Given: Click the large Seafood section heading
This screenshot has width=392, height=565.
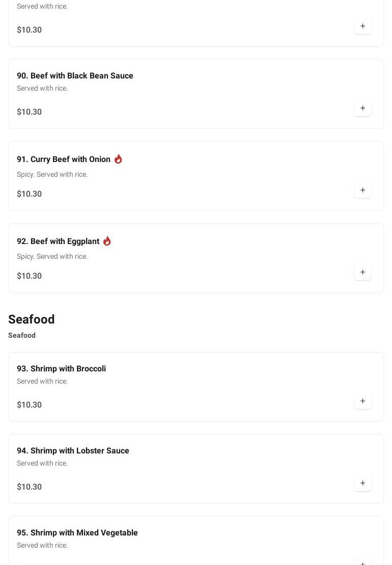Looking at the screenshot, I should (x=32, y=319).
